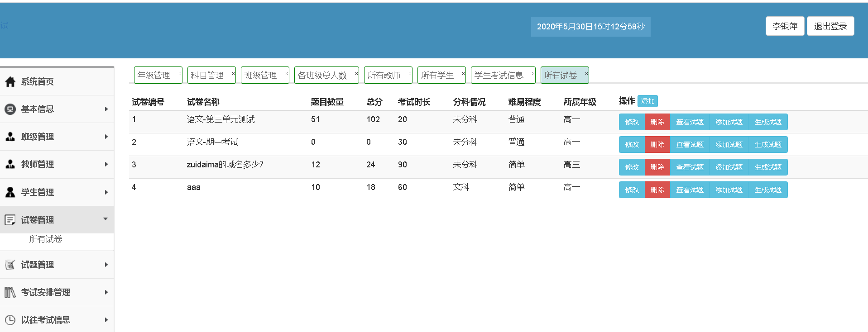Screen dimensions: 868x332
Task: Expand the 教师管理 sidebar arrow
Action: click(106, 164)
